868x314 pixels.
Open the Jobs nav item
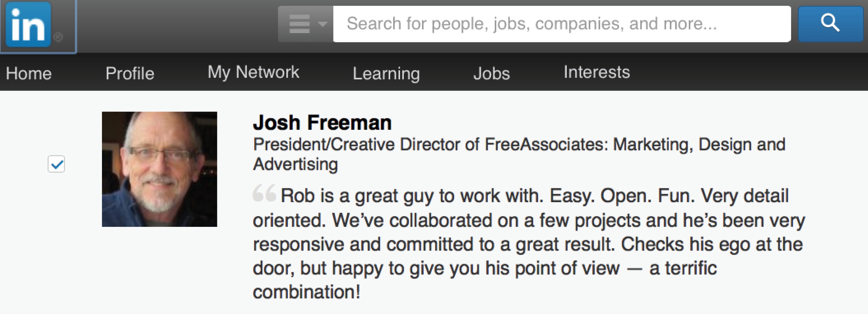tap(492, 73)
